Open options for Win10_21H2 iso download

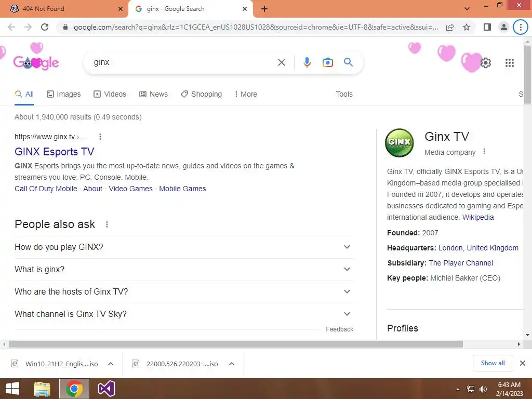(111, 364)
